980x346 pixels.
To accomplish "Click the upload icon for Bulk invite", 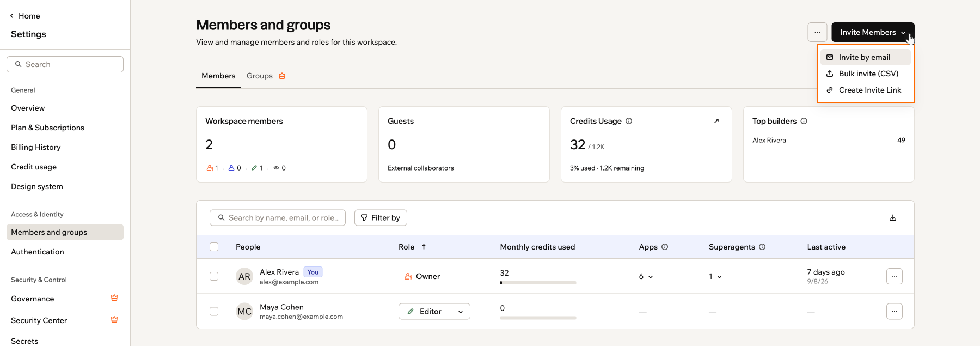I will pyautogui.click(x=830, y=74).
